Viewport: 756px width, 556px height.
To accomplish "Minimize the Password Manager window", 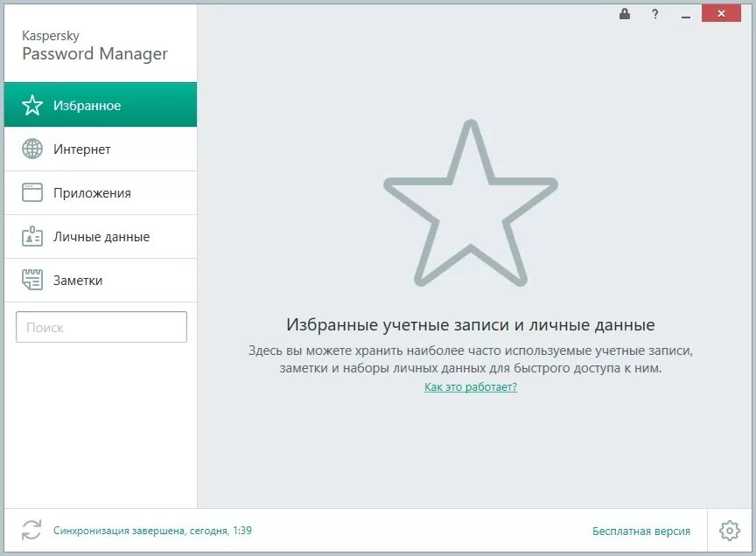I will tap(686, 15).
